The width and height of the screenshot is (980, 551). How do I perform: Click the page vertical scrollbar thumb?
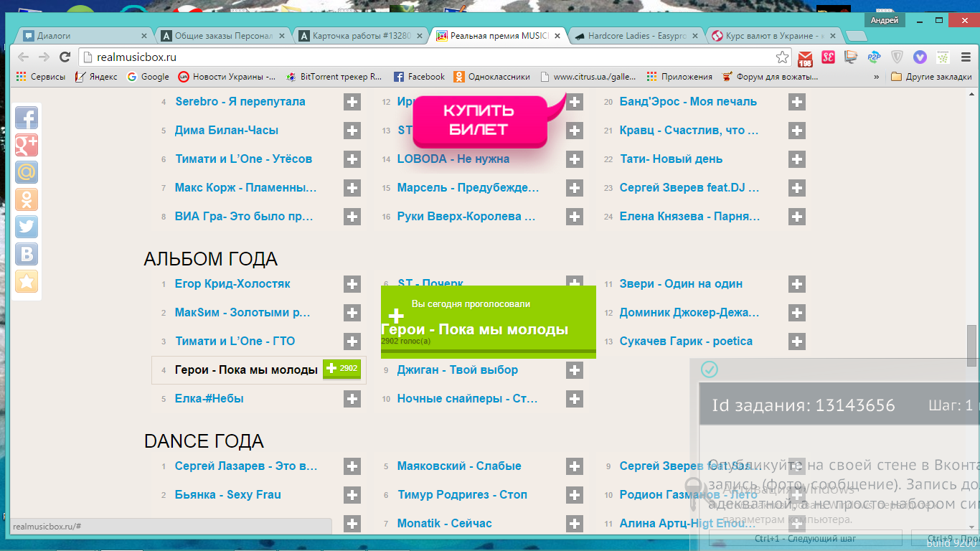click(972, 346)
